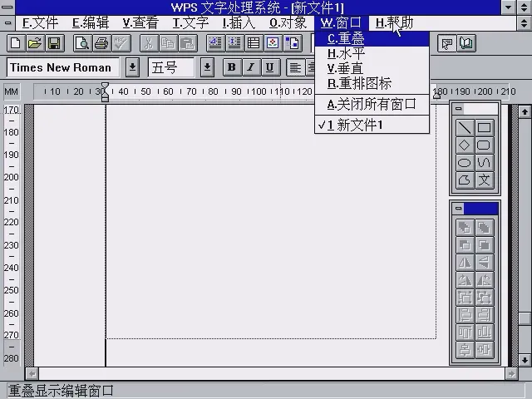Open a file using the folder icon
This screenshot has width=532, height=399.
point(35,43)
